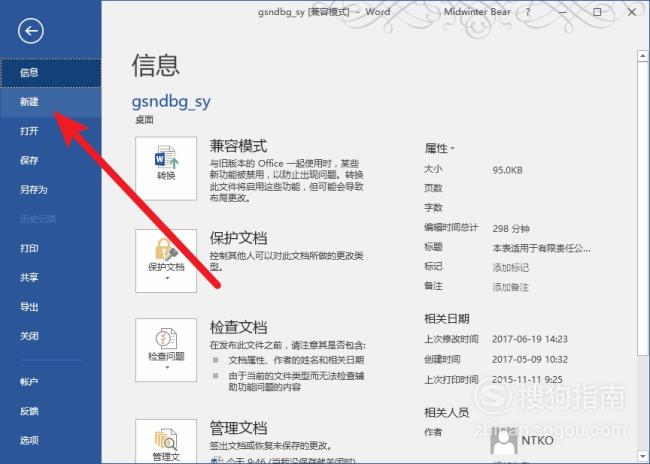
Task: Choose 另存为 in the sidebar
Action: point(51,190)
